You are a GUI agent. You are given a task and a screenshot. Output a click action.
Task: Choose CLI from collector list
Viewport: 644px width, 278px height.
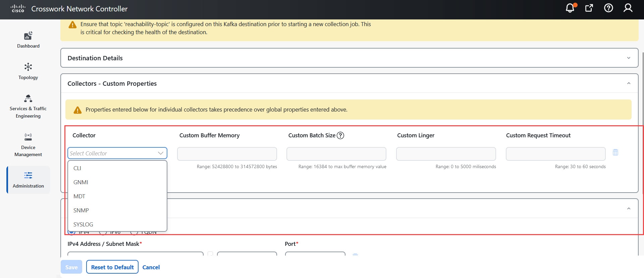[x=117, y=168]
